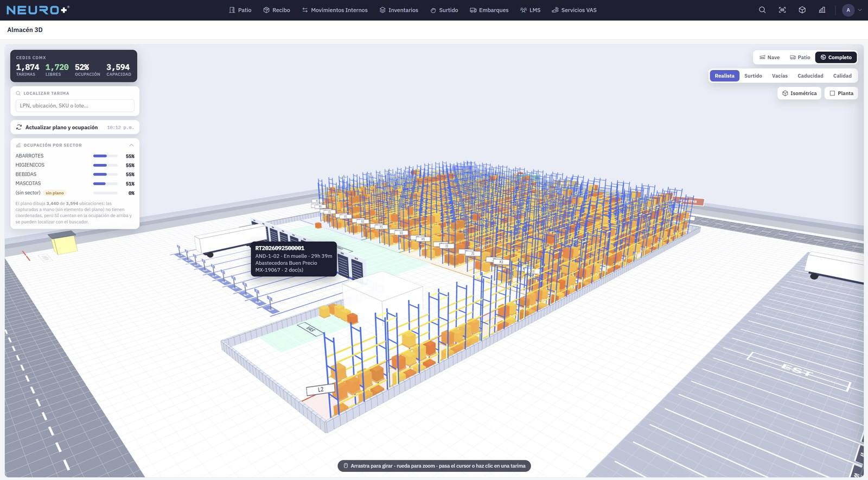This screenshot has width=868, height=480.
Task: Click the truck icon in the Patio view button
Action: [793, 57]
